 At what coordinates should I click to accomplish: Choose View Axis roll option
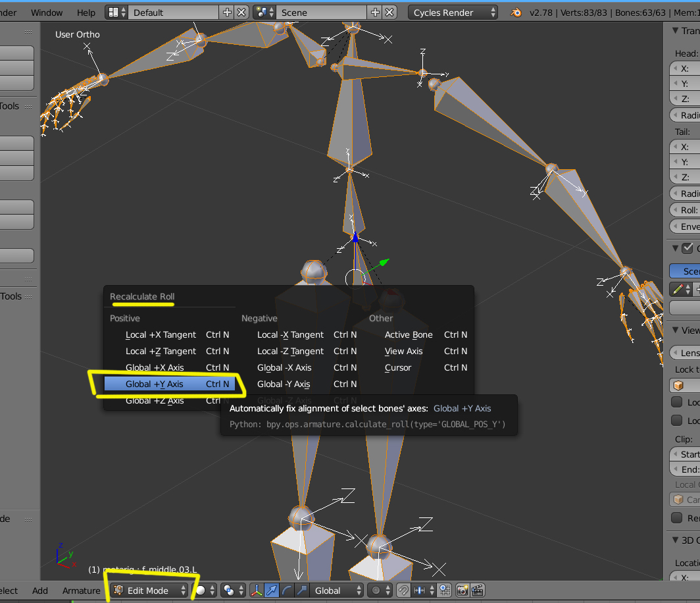pyautogui.click(x=418, y=351)
